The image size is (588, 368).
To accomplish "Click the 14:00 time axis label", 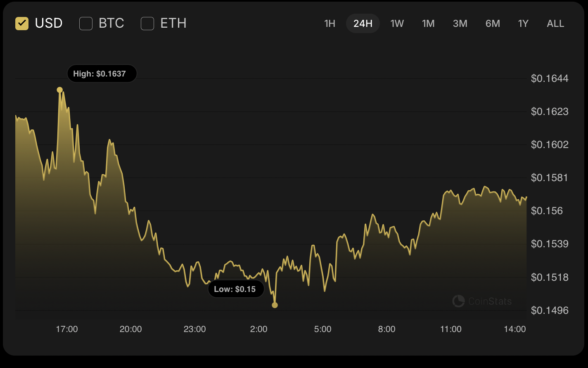I will 515,329.
